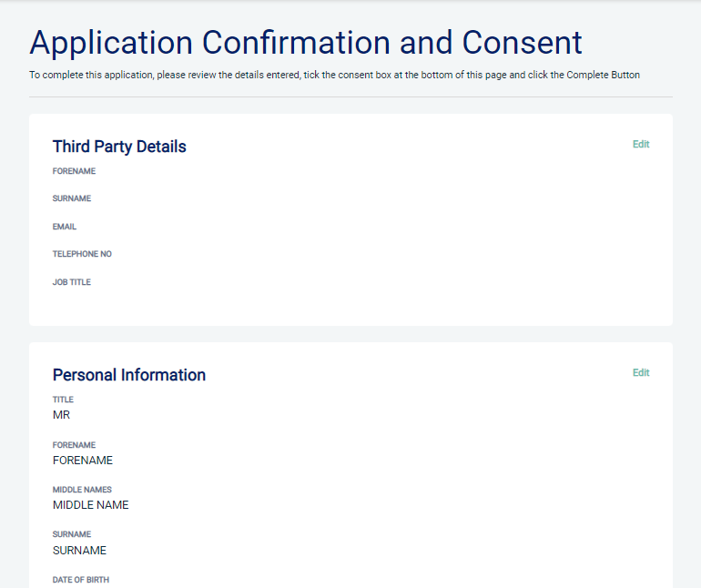Select the Personal Information heading

[129, 375]
